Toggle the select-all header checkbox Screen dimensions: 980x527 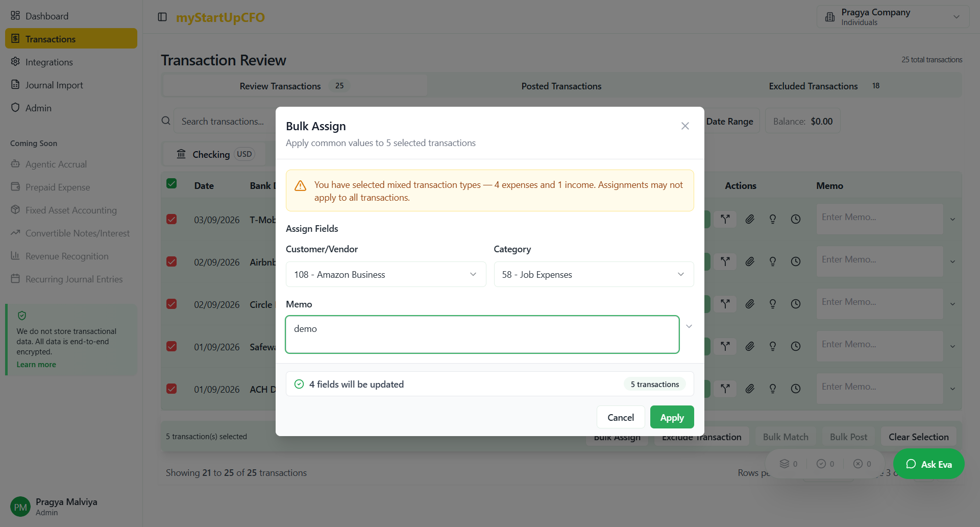click(171, 184)
